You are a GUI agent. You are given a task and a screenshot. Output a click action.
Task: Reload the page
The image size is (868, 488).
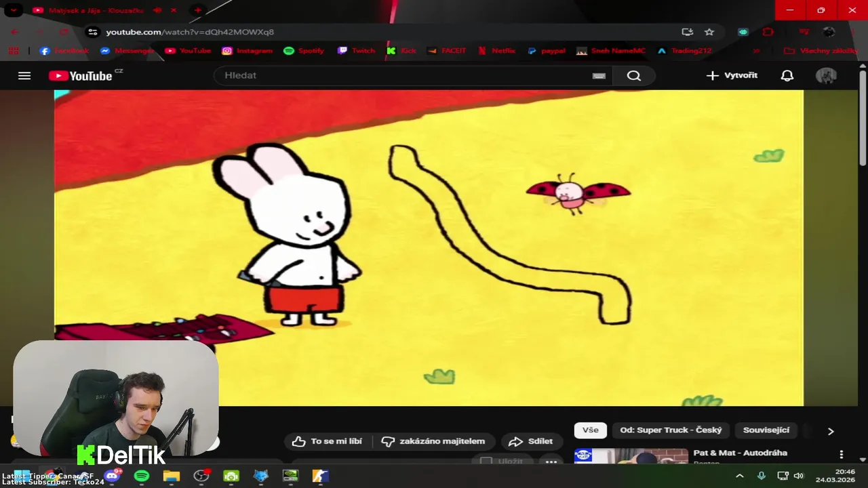click(x=64, y=32)
